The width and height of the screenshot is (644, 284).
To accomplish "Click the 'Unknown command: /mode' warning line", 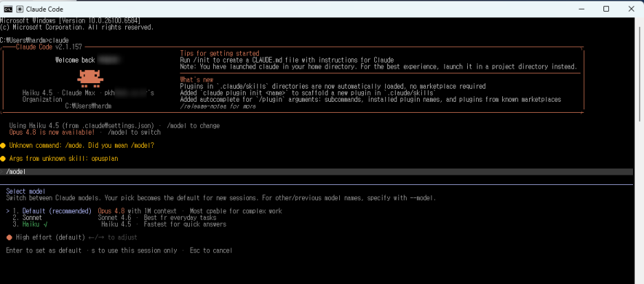I will 81,145.
